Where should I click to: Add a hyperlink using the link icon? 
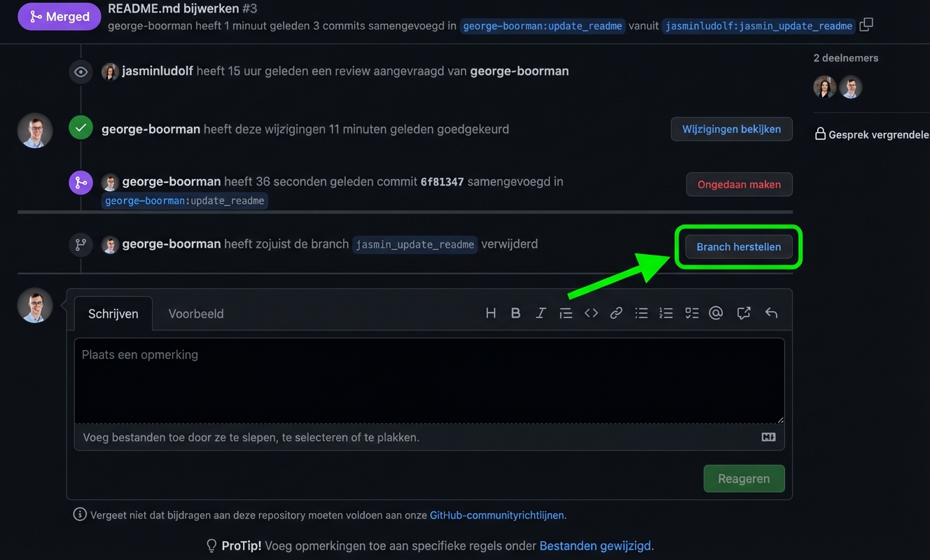616,313
